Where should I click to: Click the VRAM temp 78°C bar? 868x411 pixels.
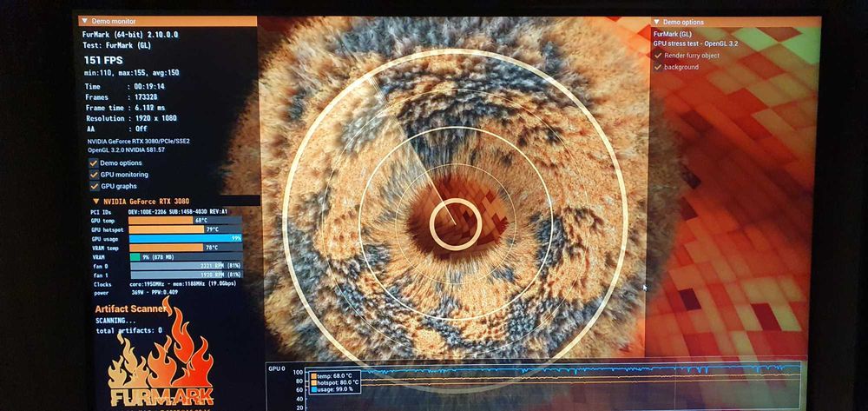pyautogui.click(x=186, y=248)
